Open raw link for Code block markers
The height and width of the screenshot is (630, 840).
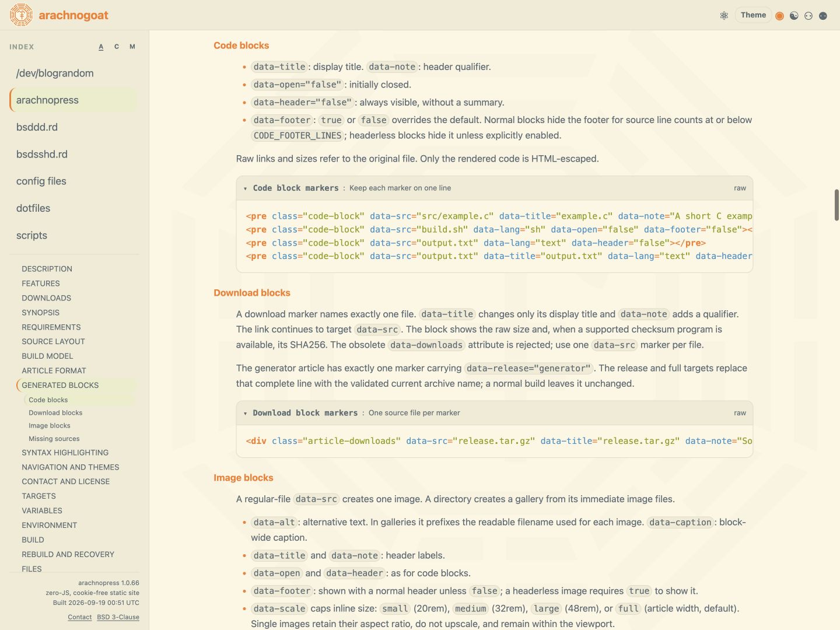click(x=740, y=188)
